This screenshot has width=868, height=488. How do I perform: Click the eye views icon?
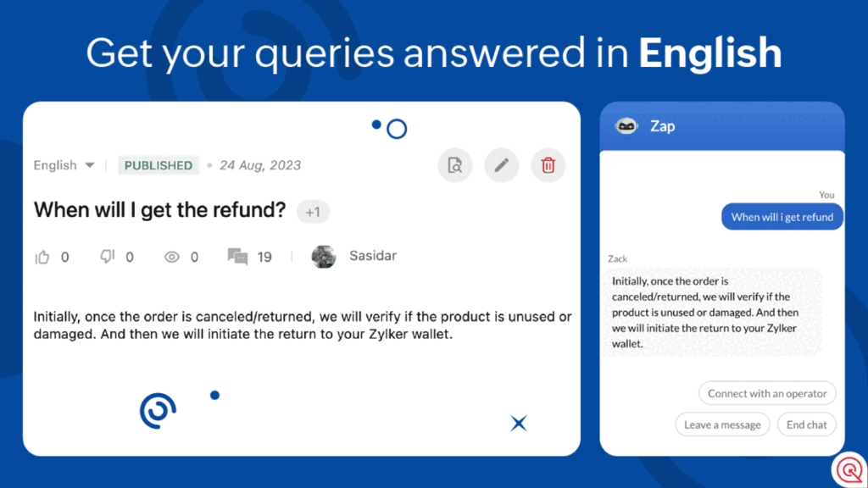(172, 257)
